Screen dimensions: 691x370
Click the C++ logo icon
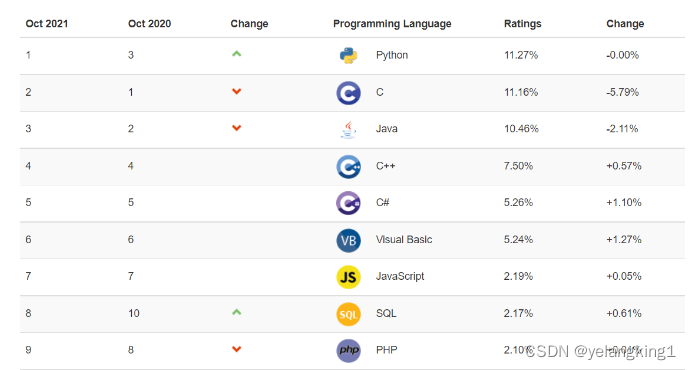pyautogui.click(x=348, y=166)
